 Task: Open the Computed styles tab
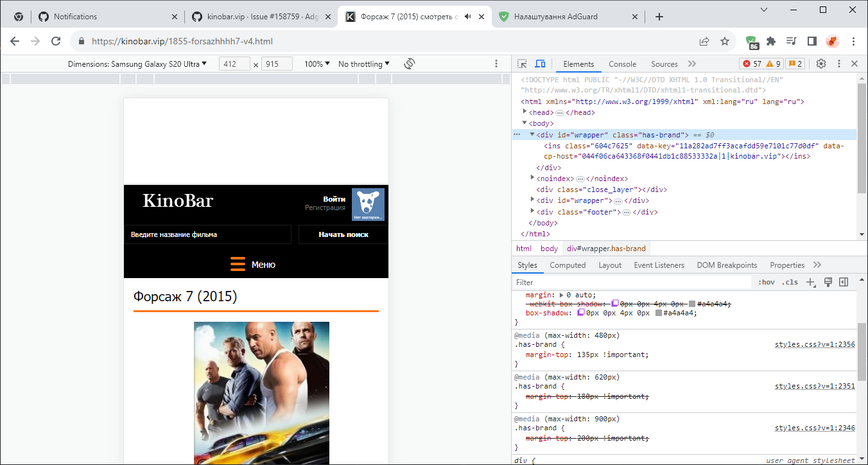pos(568,265)
